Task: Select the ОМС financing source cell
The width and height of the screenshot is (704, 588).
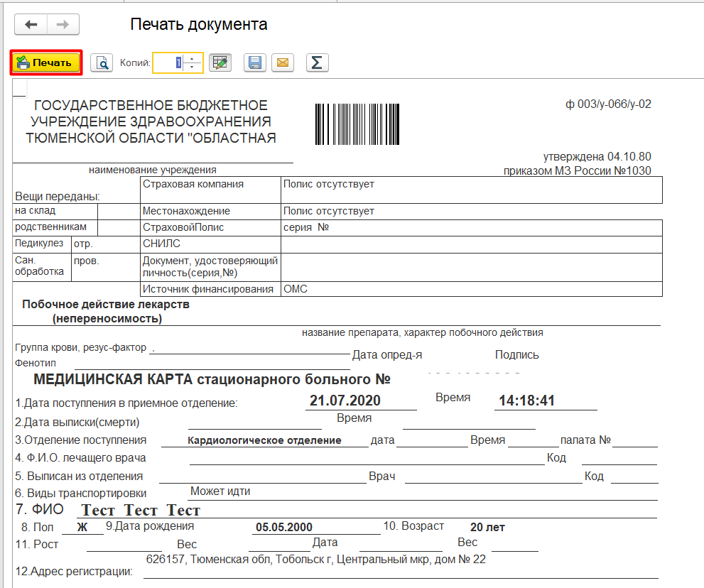Action: point(295,289)
